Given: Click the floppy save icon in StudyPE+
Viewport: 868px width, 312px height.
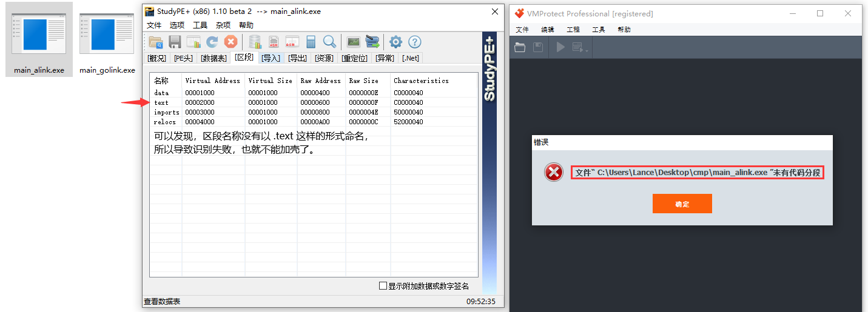Looking at the screenshot, I should 175,42.
